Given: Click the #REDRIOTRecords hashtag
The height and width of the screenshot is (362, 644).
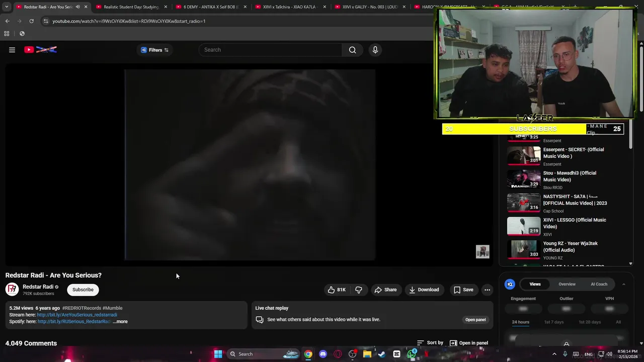Looking at the screenshot, I should pos(82,308).
